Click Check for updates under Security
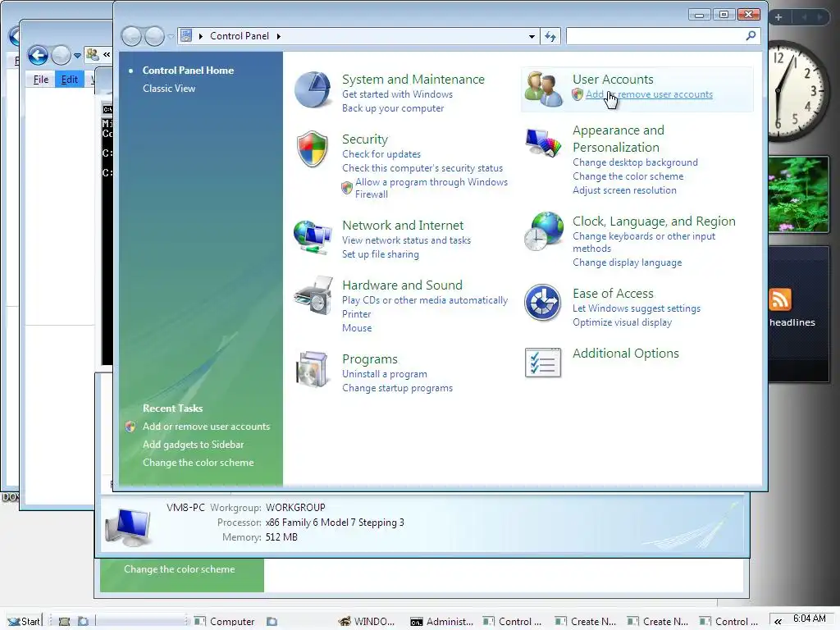Screen dimensions: 840x630 pos(381,154)
